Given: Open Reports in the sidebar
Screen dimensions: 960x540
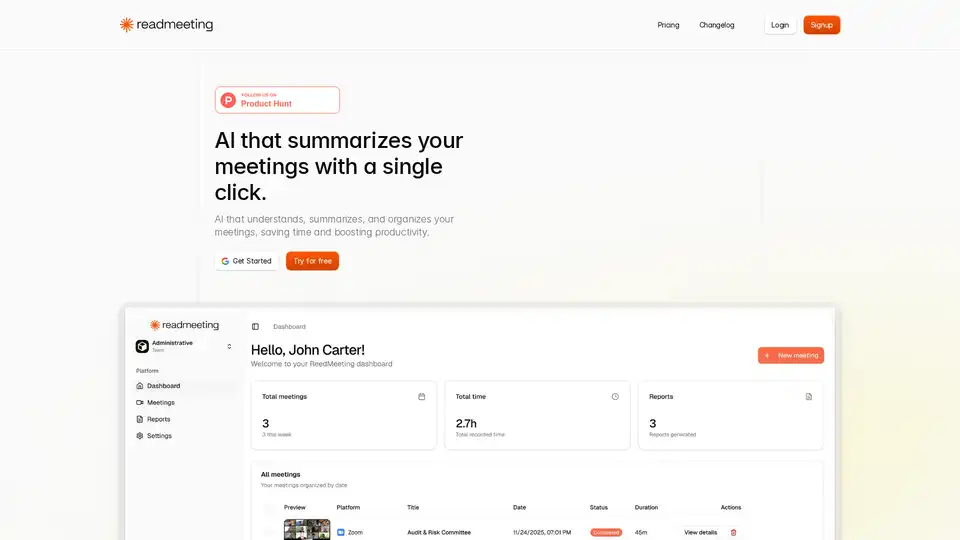Looking at the screenshot, I should click(x=158, y=419).
